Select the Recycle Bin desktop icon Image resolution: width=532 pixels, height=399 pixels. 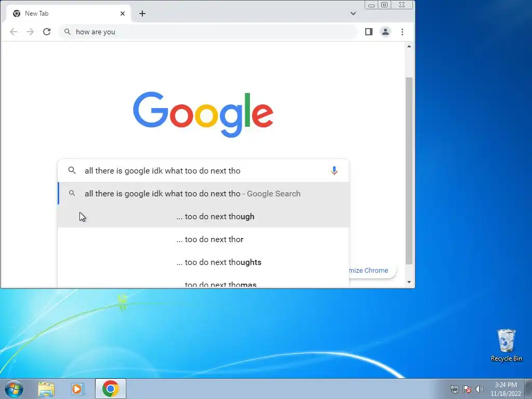point(507,345)
